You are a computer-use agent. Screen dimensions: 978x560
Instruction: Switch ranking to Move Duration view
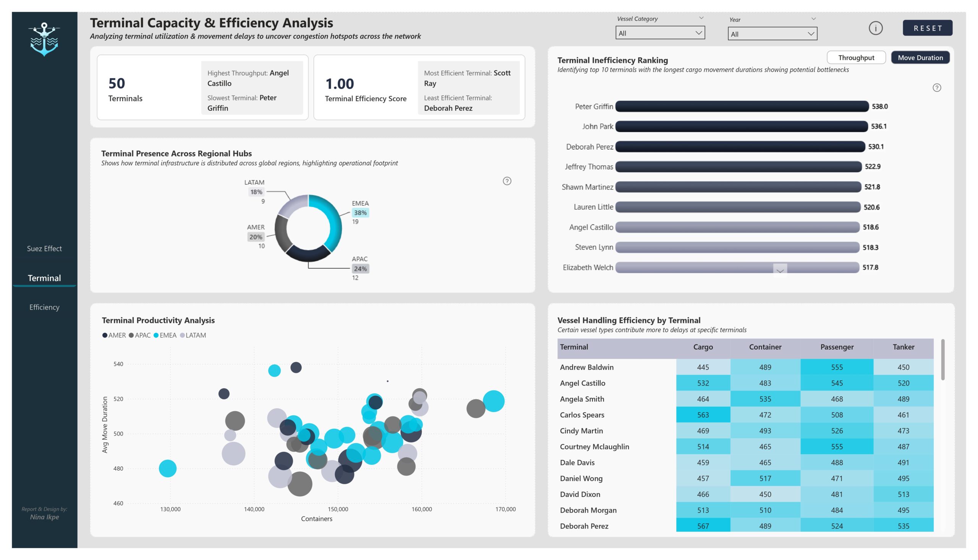pyautogui.click(x=920, y=58)
